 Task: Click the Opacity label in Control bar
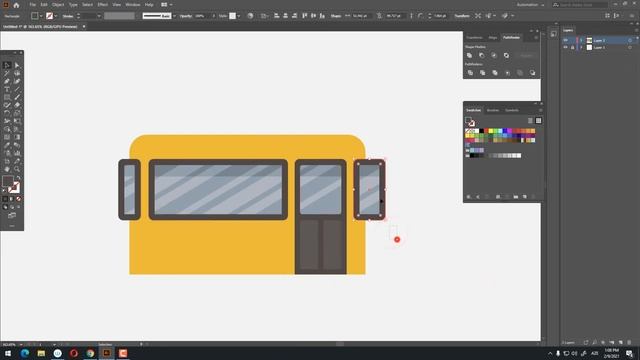(x=186, y=16)
